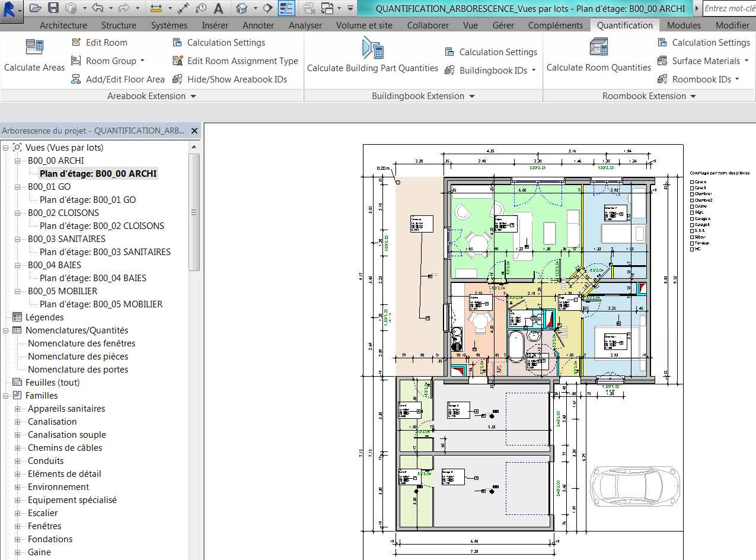Open the Roombook IDs dropdown

[698, 79]
